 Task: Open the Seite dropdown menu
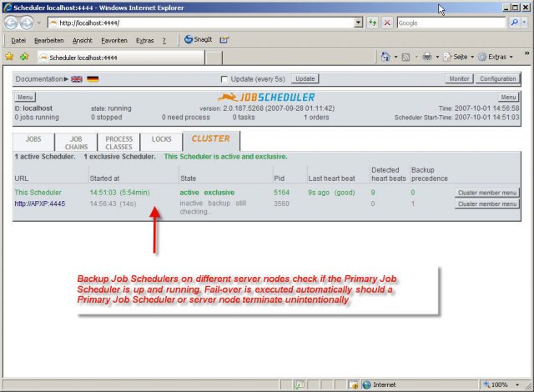[461, 57]
